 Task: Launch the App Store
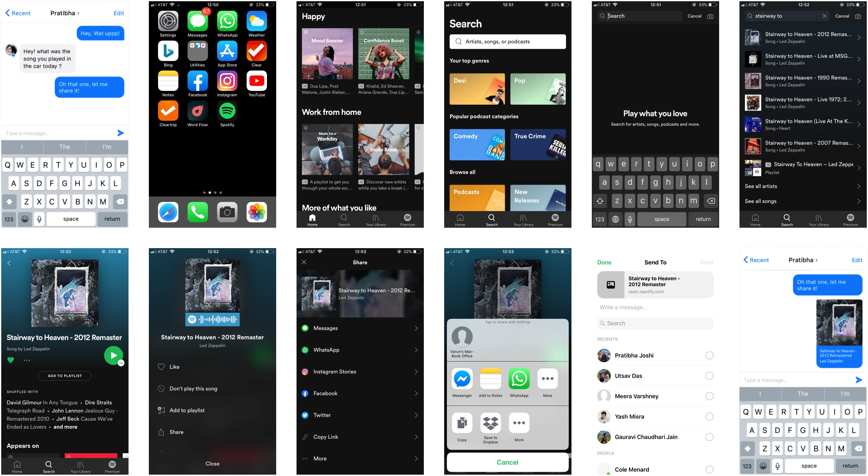(227, 51)
